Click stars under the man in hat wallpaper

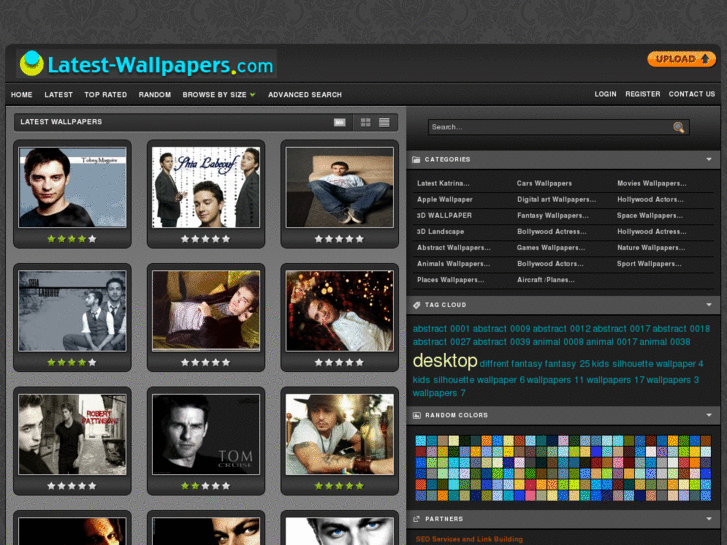coord(339,486)
